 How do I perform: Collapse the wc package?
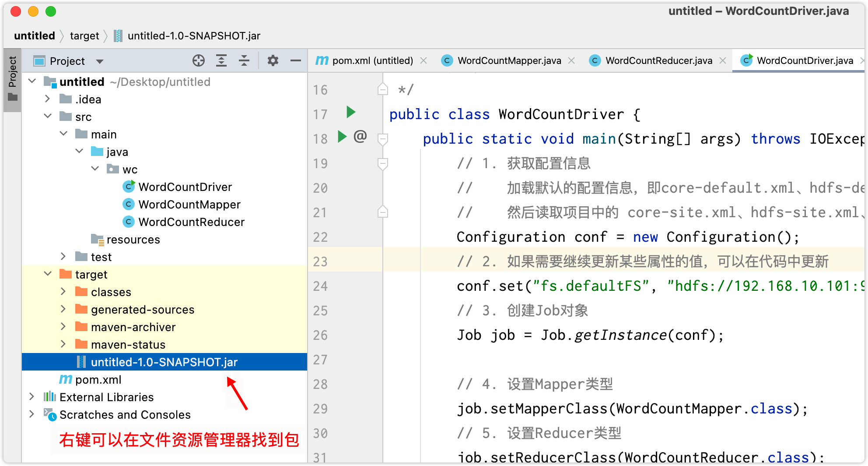click(x=95, y=169)
